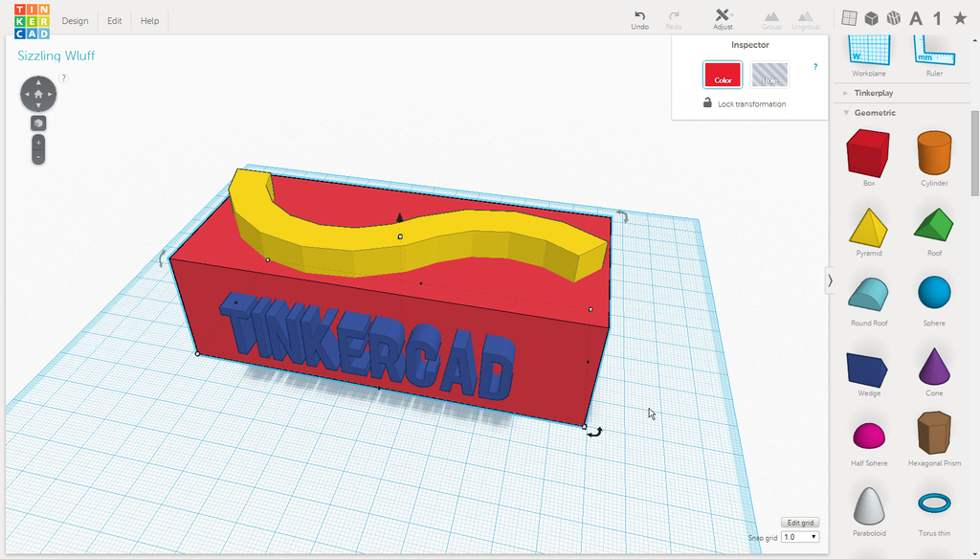
Task: Switch shape to Hole mode
Action: pyautogui.click(x=769, y=75)
